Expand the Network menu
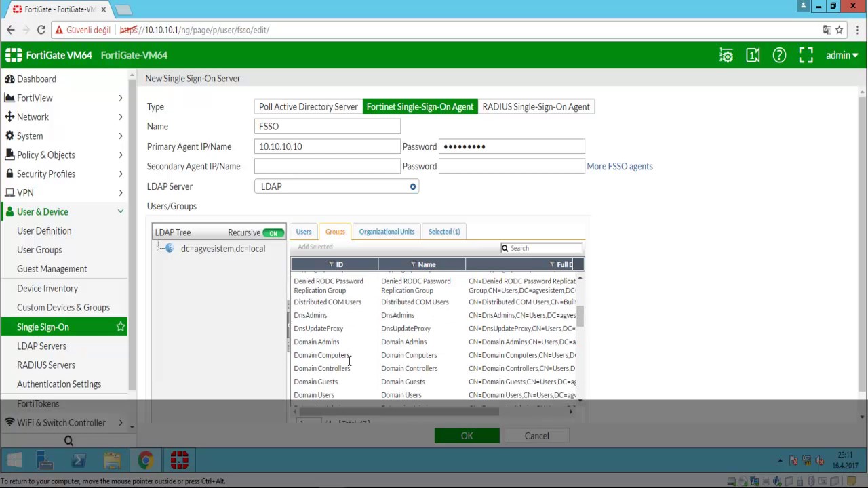Image resolution: width=868 pixels, height=488 pixels. tap(64, 117)
